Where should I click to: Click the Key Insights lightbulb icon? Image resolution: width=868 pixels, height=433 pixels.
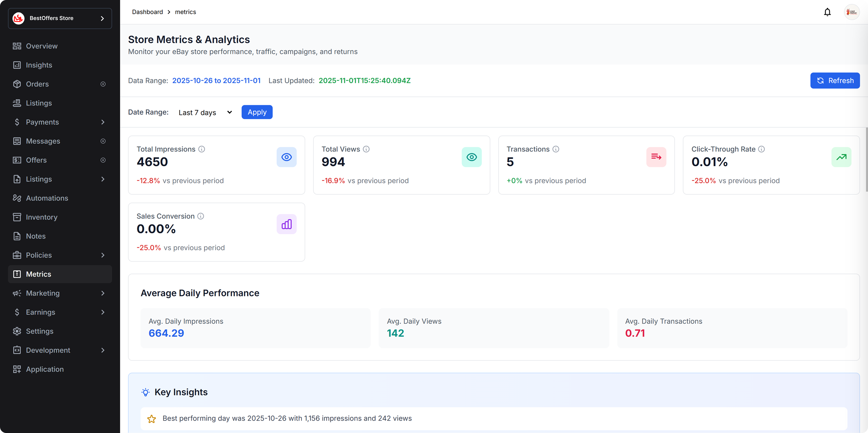(x=146, y=392)
